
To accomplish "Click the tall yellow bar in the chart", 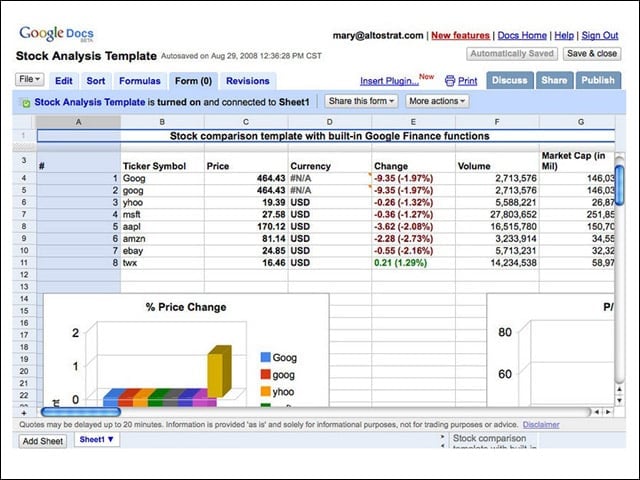I will [x=219, y=371].
